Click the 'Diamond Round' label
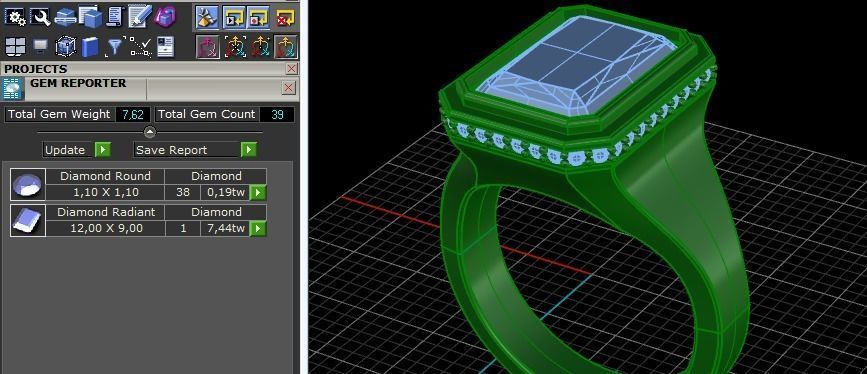 click(105, 176)
